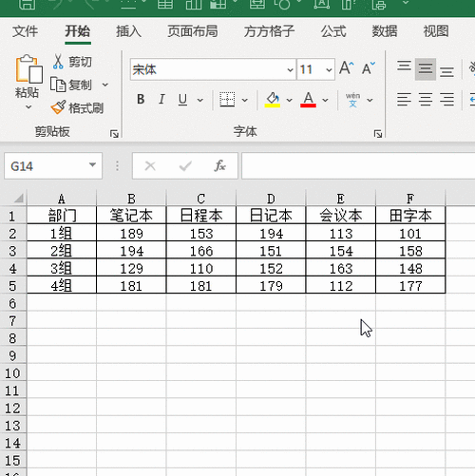475x476 pixels.
Task: Click the Paste clipboard icon
Action: (x=28, y=69)
